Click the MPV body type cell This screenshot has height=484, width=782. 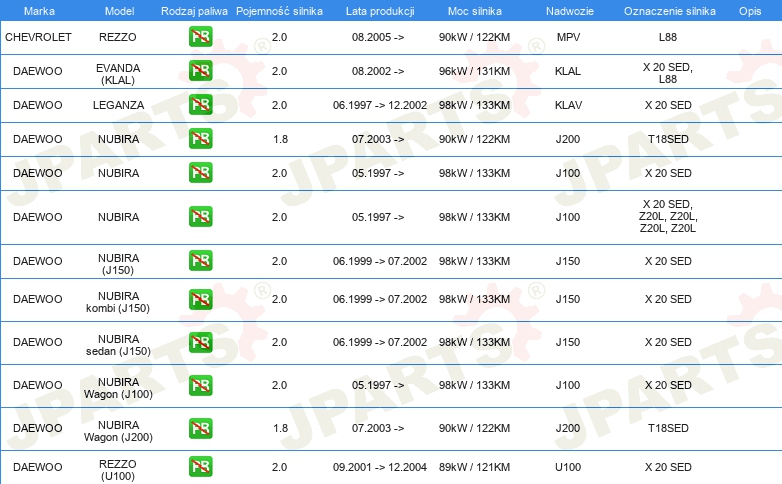click(x=568, y=37)
